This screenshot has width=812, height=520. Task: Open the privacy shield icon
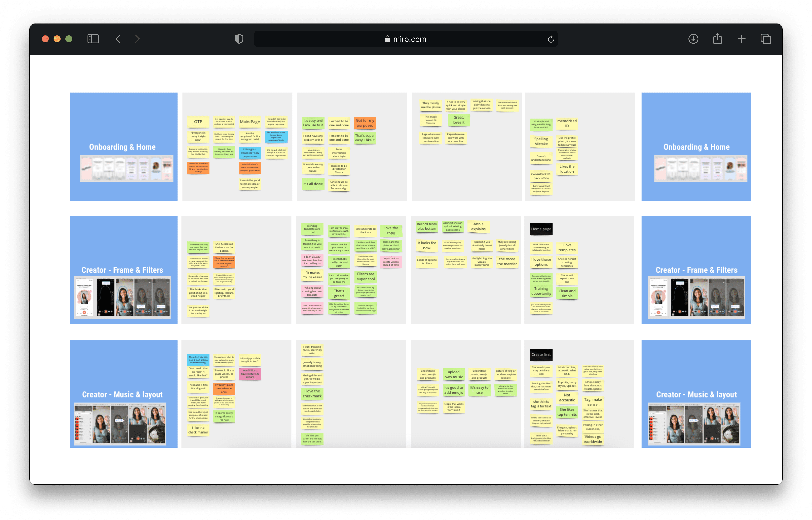239,39
